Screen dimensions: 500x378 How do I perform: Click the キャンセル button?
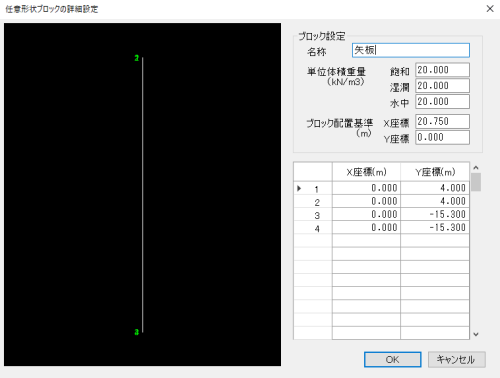click(457, 360)
